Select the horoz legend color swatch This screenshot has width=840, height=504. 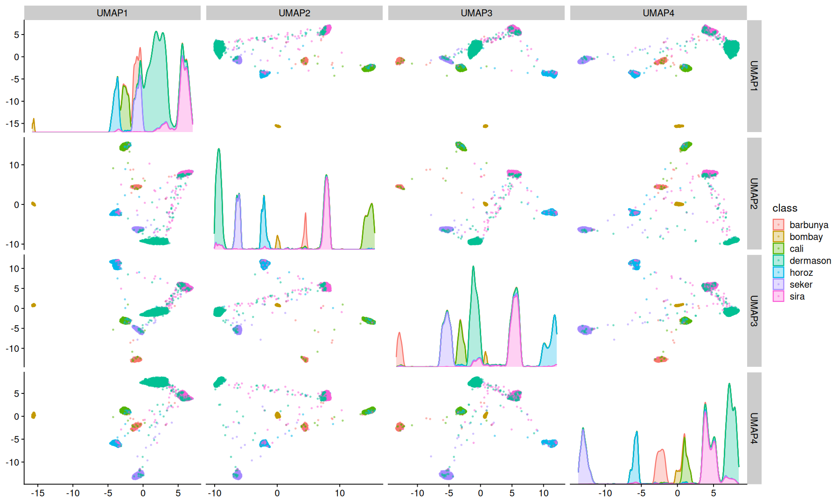pyautogui.click(x=778, y=273)
